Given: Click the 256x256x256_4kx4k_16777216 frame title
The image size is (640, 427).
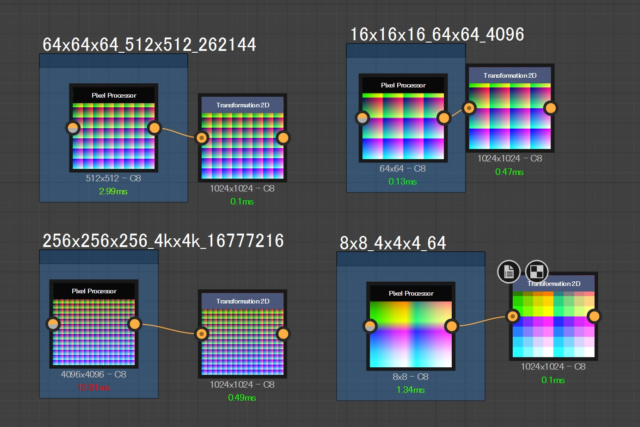Looking at the screenshot, I should pos(163,240).
